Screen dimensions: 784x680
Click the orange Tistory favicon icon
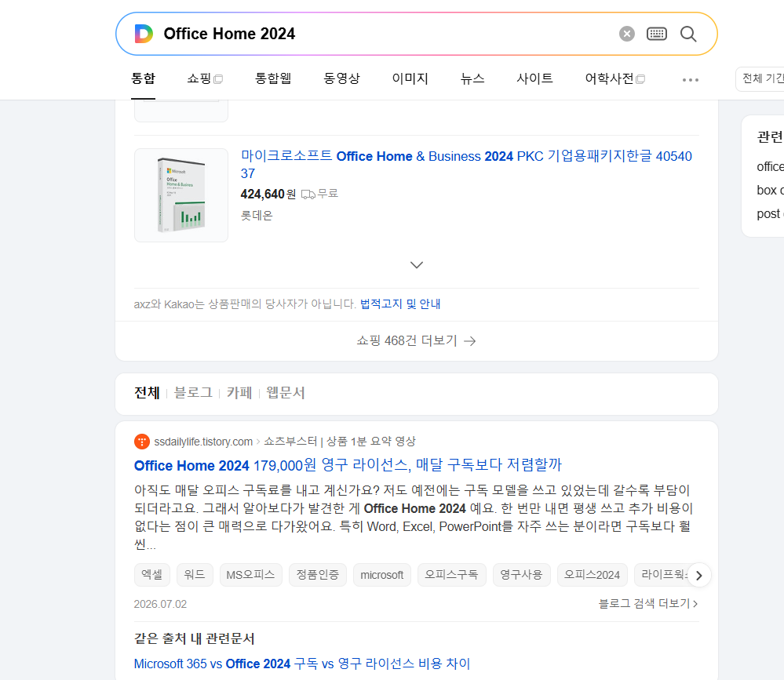(x=142, y=442)
